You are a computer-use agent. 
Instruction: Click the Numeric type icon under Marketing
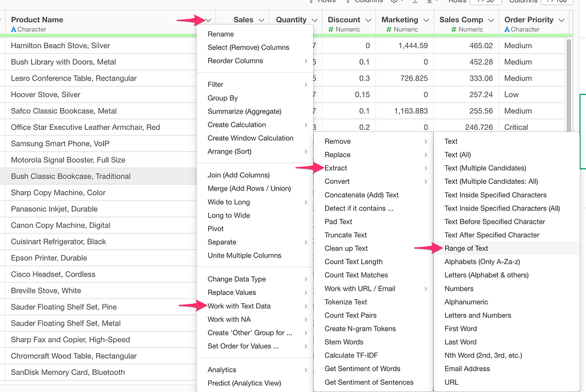(388, 29)
